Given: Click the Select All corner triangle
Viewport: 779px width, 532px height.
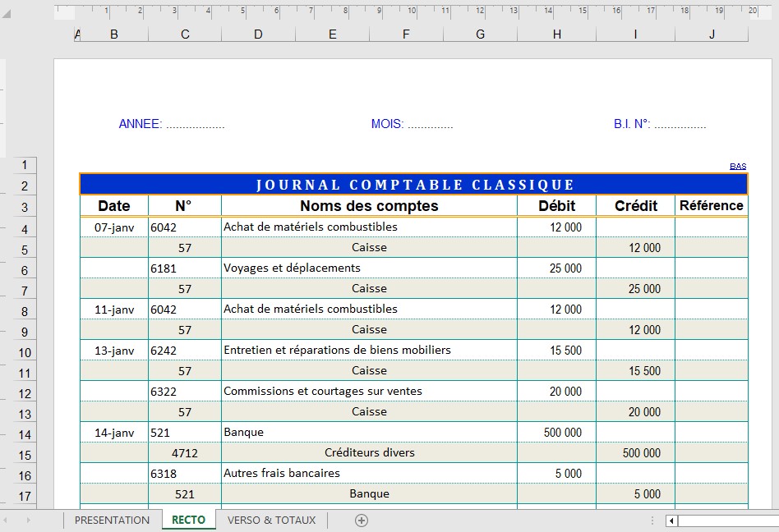Looking at the screenshot, I should coord(6,13).
